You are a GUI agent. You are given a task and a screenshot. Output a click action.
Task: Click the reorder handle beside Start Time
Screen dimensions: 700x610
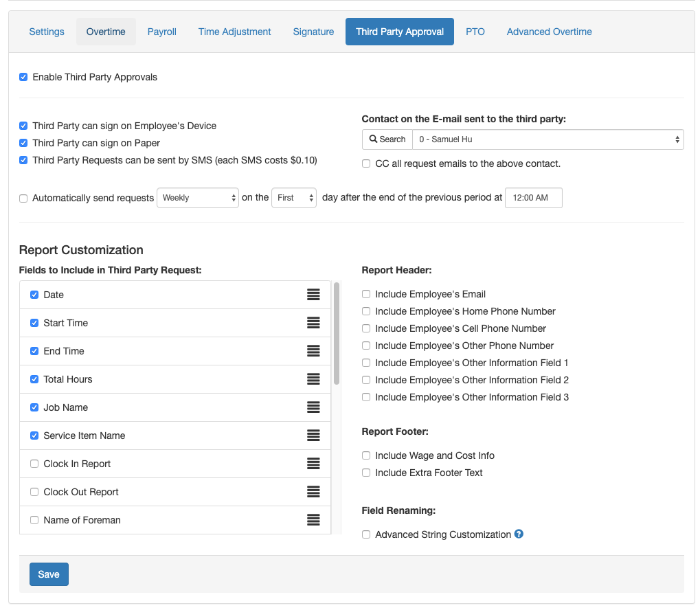tap(313, 323)
